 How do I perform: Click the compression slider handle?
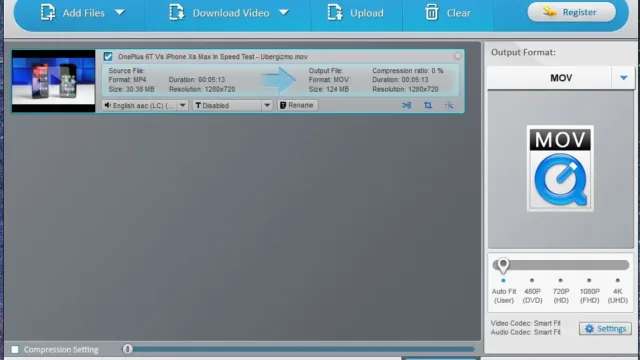pyautogui.click(x=128, y=349)
